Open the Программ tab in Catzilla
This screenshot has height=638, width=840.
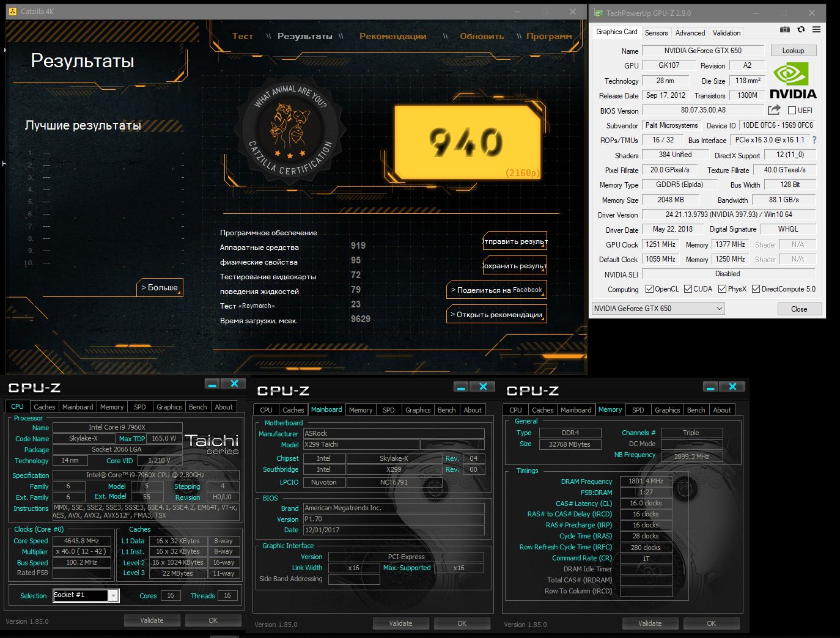click(549, 36)
